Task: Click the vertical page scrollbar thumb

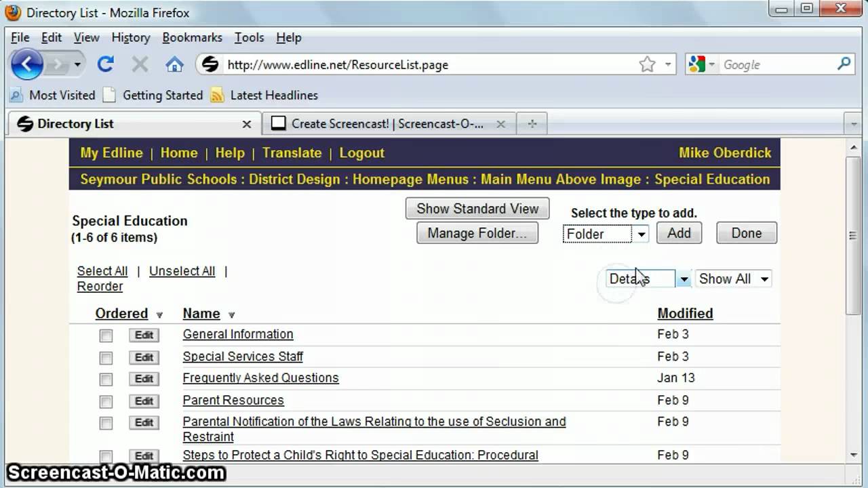Action: point(854,235)
